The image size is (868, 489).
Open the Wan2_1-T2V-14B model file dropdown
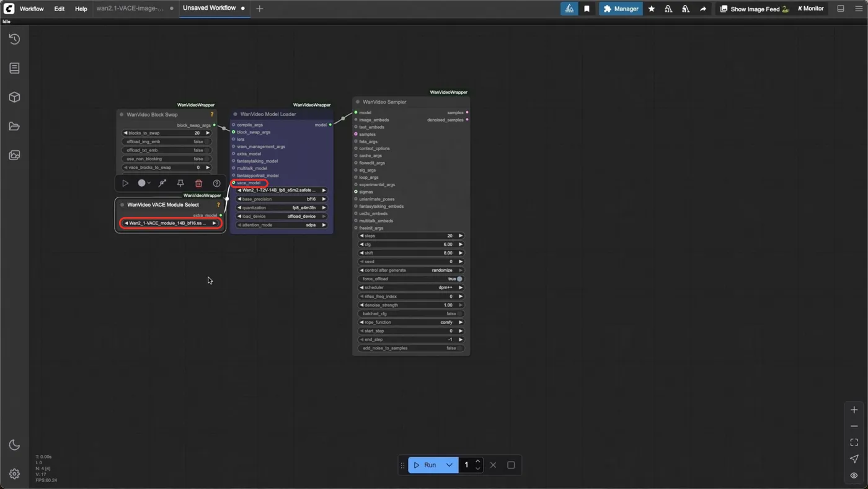pyautogui.click(x=281, y=191)
